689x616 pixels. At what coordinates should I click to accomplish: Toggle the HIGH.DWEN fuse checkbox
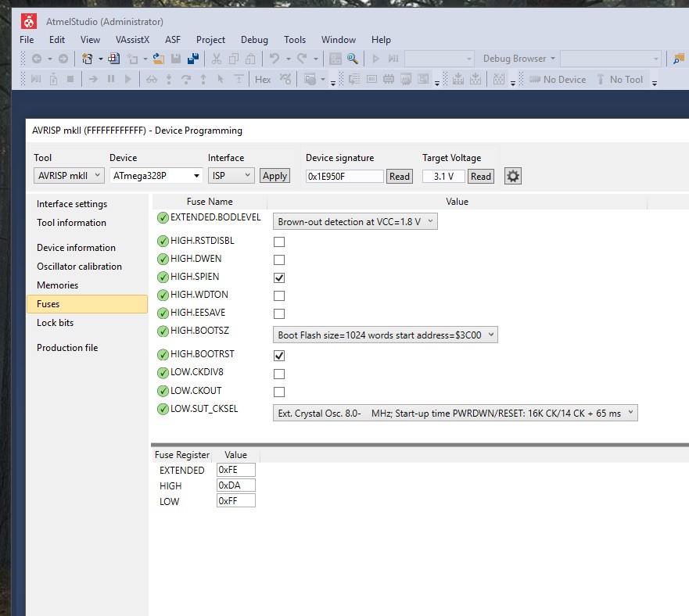279,260
